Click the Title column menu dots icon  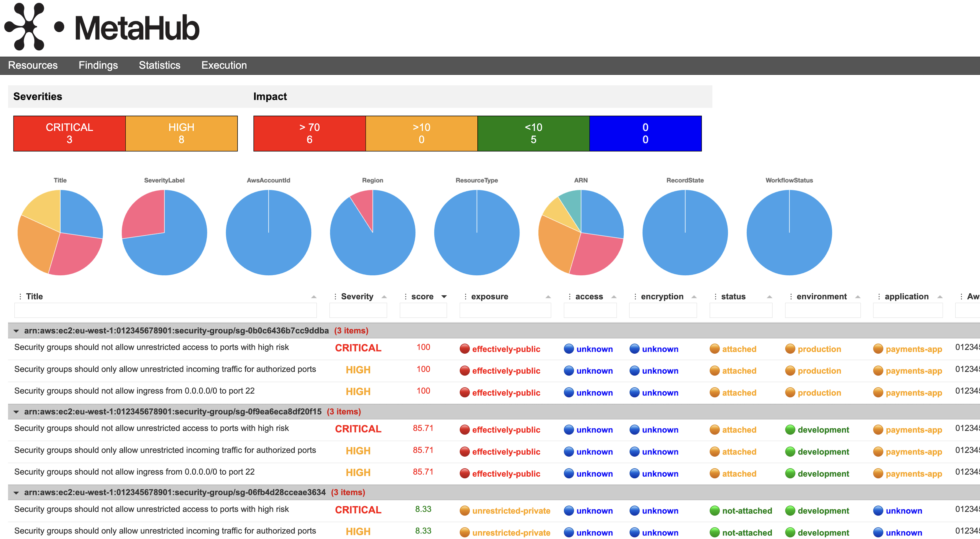point(20,297)
